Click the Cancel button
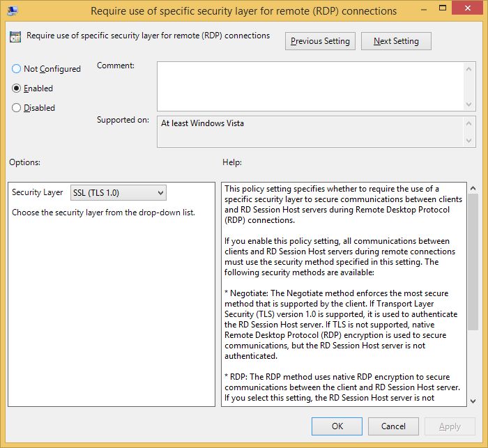The image size is (488, 448). pyautogui.click(x=393, y=426)
